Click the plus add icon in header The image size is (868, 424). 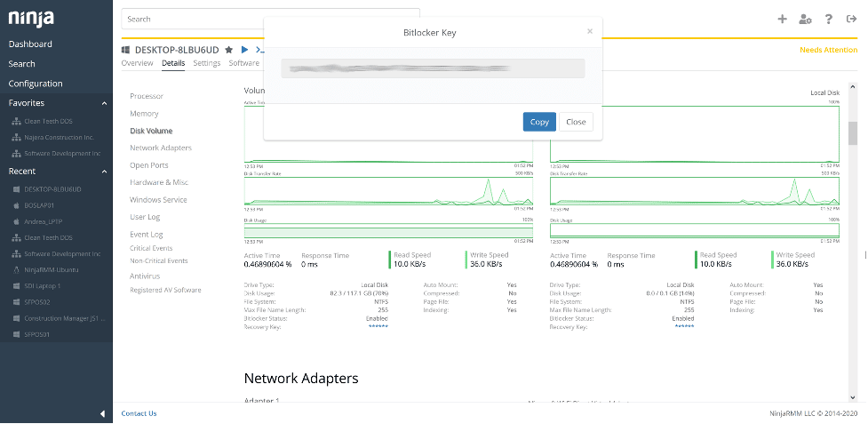point(782,19)
